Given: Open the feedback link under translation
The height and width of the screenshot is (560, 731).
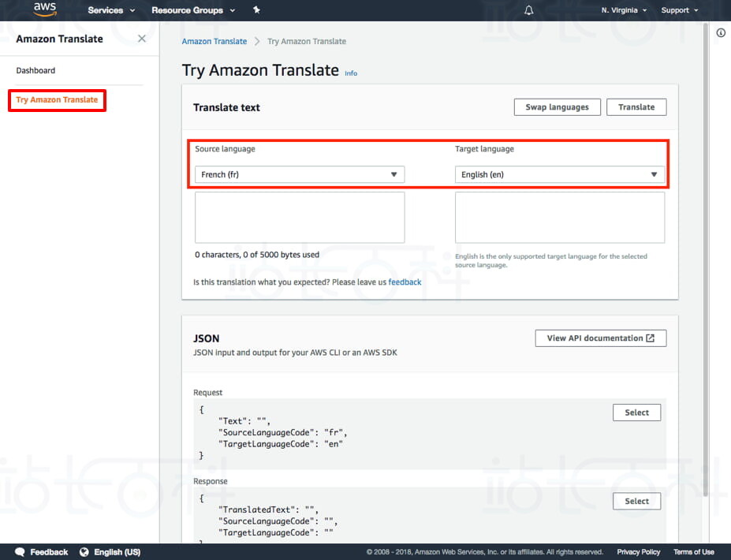Looking at the screenshot, I should click(x=405, y=282).
